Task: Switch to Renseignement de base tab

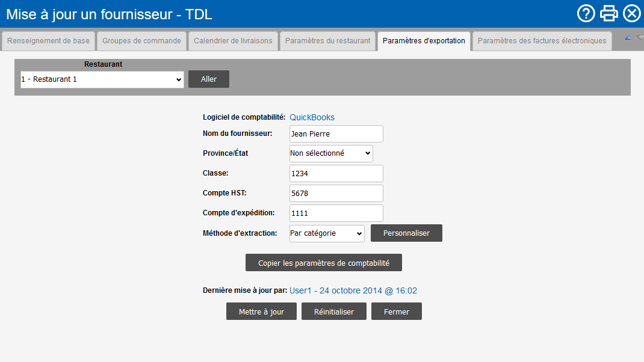Action: (48, 41)
